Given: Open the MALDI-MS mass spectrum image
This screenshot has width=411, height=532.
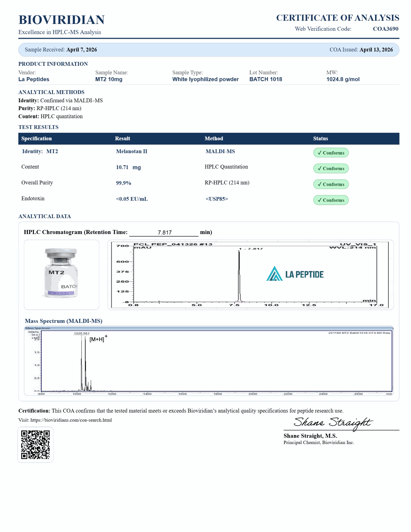Looking at the screenshot, I should (209, 361).
